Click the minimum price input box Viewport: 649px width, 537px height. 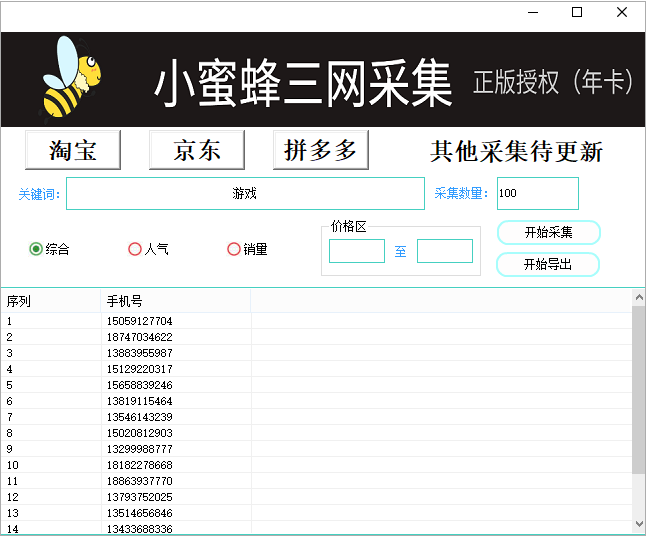(357, 251)
